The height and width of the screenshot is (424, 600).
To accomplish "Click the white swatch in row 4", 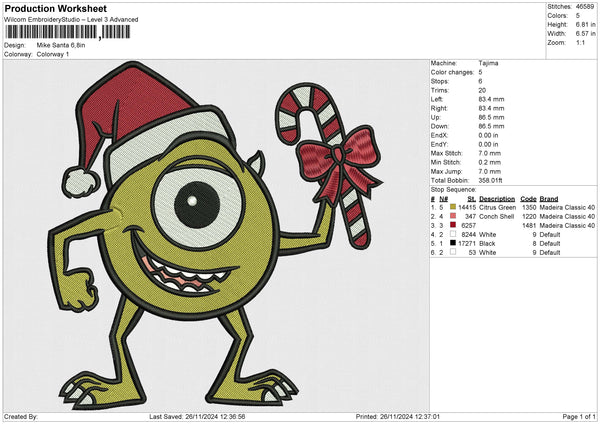I will click(453, 234).
